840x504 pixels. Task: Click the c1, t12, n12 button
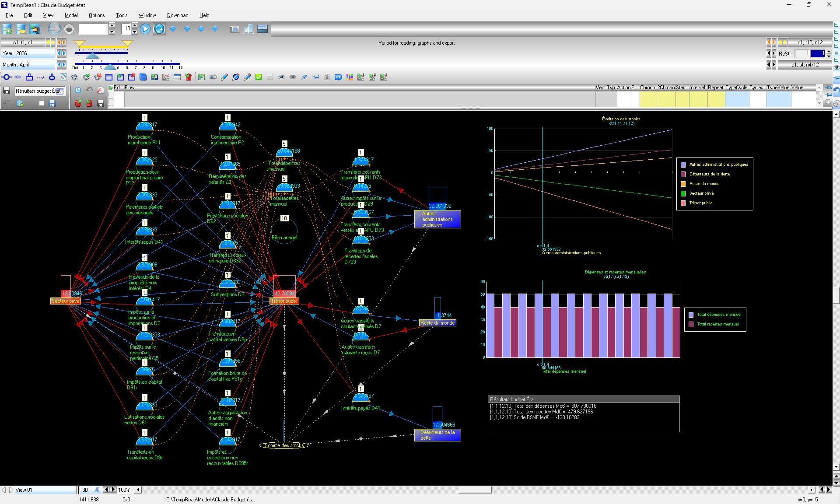point(810,42)
